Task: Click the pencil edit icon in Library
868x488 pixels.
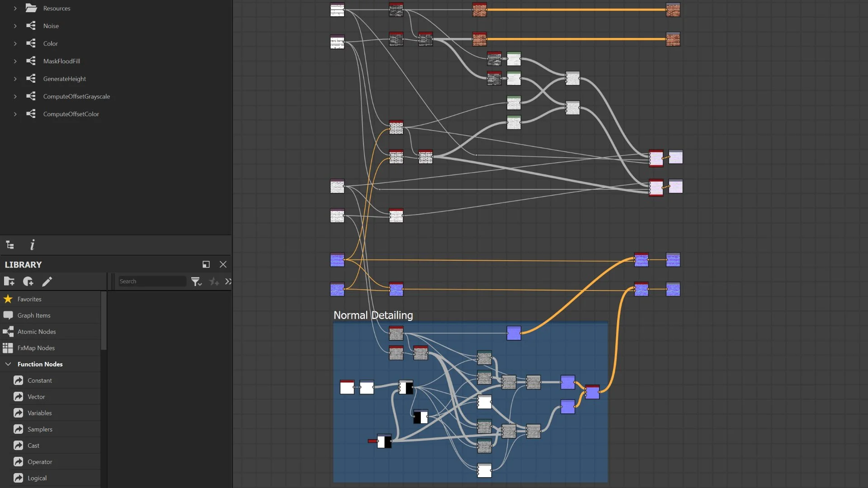Action: [x=47, y=282]
